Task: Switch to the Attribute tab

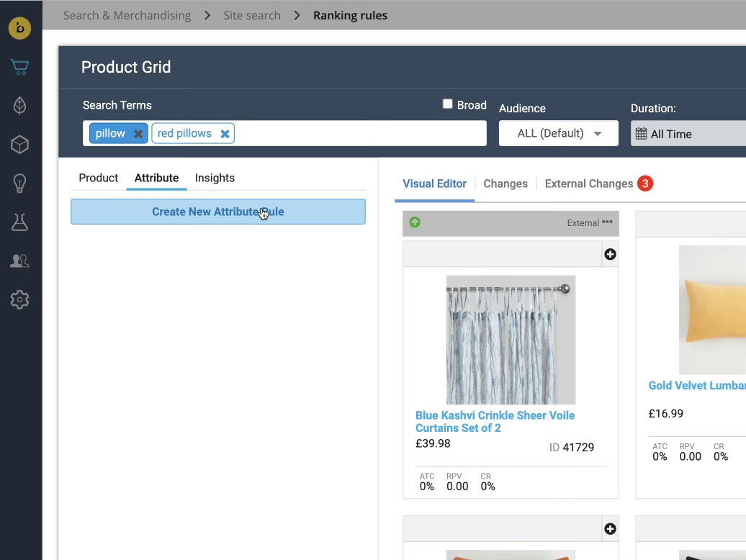Action: click(x=156, y=178)
